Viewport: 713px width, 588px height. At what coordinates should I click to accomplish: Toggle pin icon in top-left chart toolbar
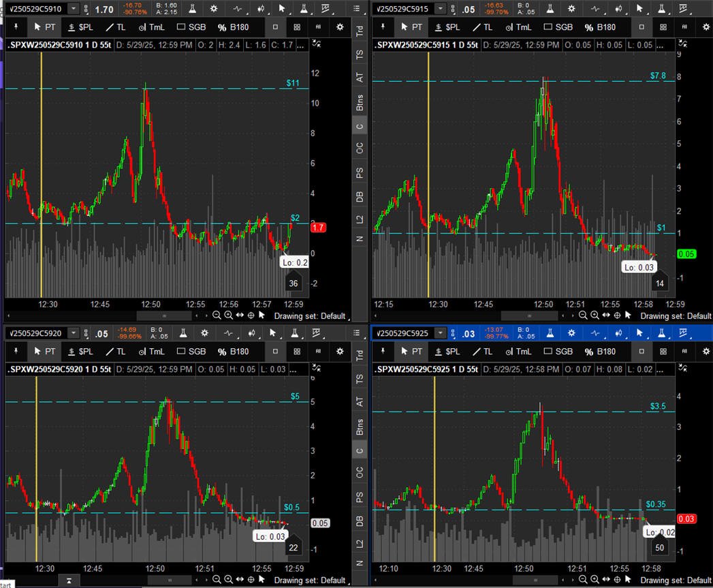pos(16,27)
